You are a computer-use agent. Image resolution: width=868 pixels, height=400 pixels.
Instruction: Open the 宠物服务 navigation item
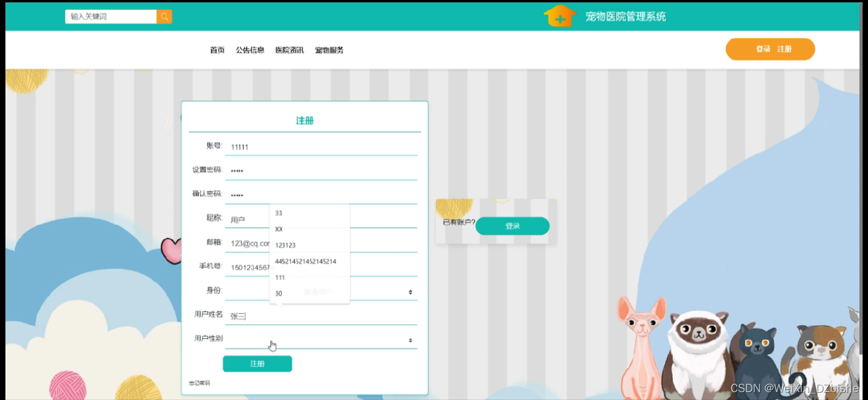[x=329, y=50]
